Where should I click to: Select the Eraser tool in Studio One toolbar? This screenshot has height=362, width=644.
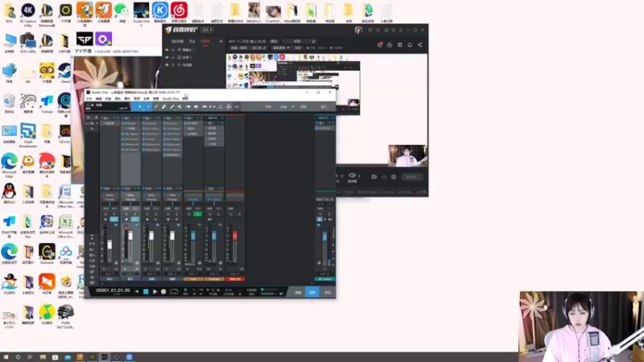click(164, 107)
